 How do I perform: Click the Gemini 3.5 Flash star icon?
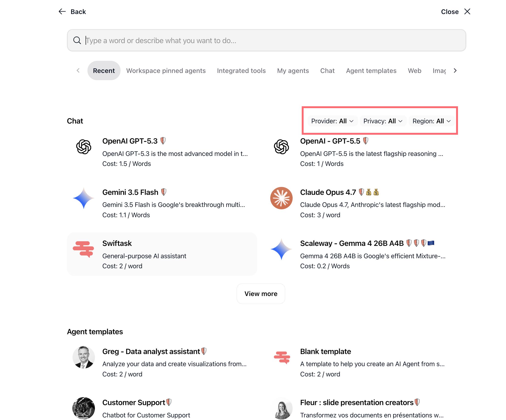(x=84, y=198)
